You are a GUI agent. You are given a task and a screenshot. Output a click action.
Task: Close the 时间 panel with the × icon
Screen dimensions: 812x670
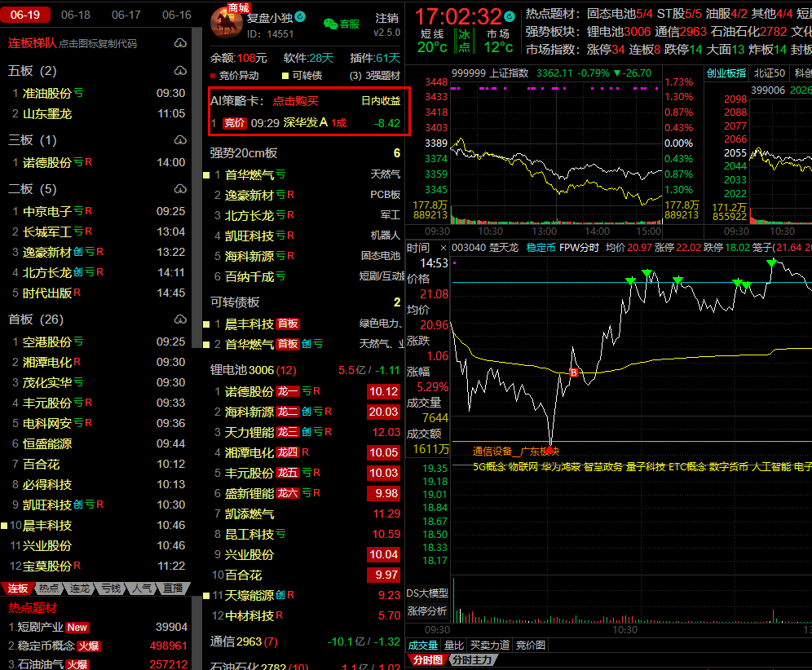[x=443, y=248]
